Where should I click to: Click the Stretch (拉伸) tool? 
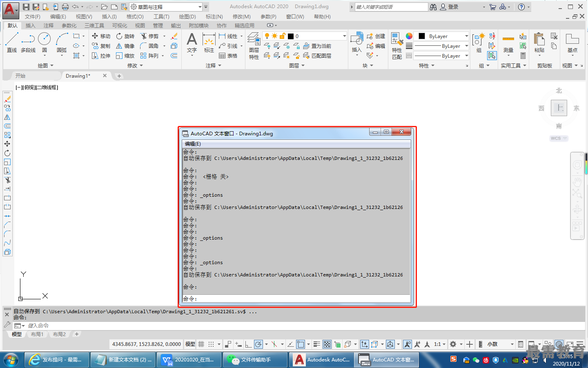point(101,56)
